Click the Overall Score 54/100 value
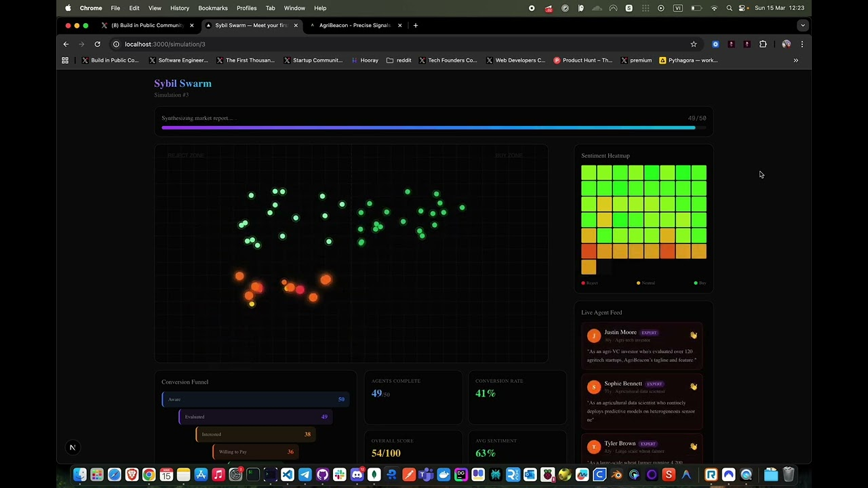This screenshot has height=488, width=868. pyautogui.click(x=386, y=453)
